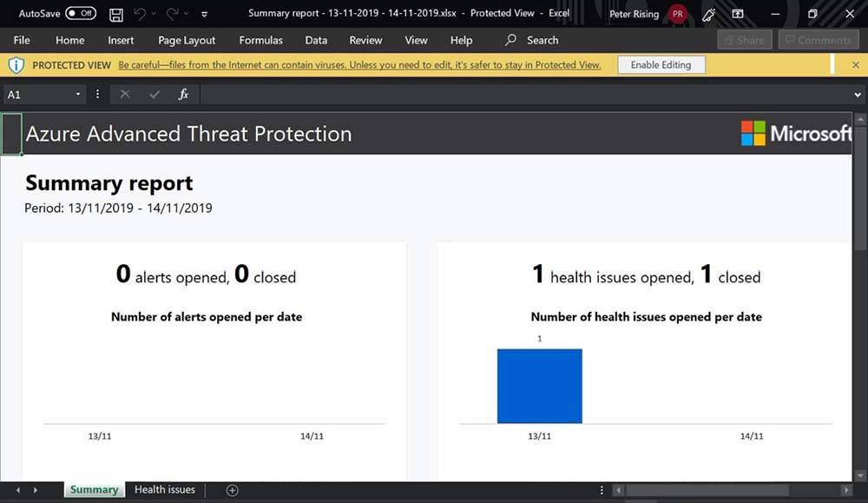Click the Insert Function fx icon
Viewport: 868px width, 503px height.
coord(183,94)
